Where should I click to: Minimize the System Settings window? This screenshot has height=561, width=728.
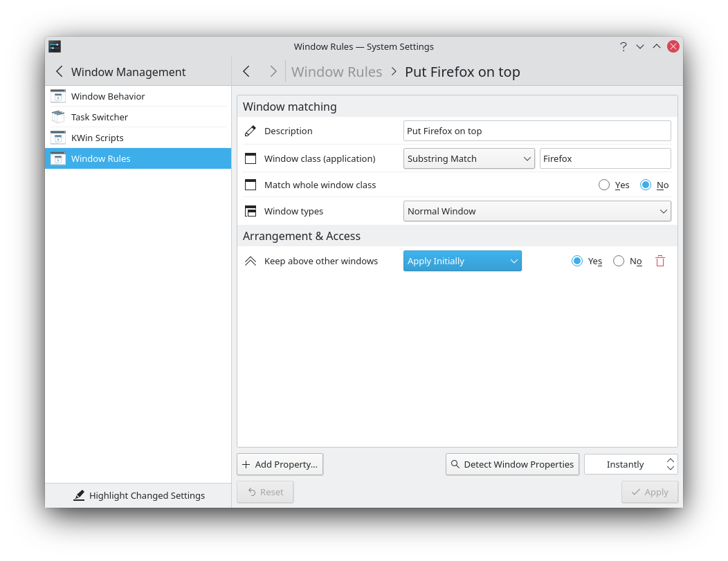point(640,46)
